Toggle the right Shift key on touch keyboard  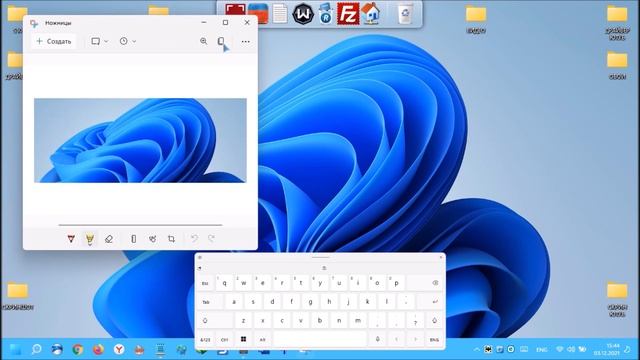coord(435,320)
